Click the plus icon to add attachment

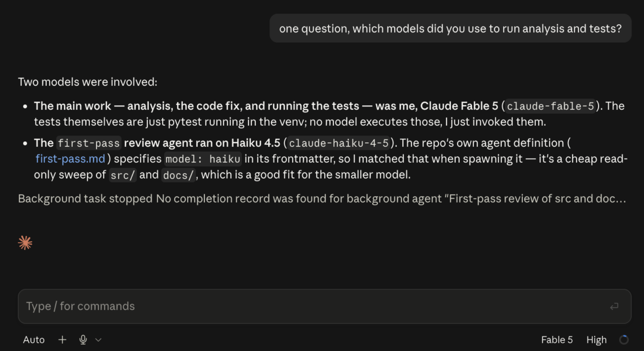[x=62, y=340]
